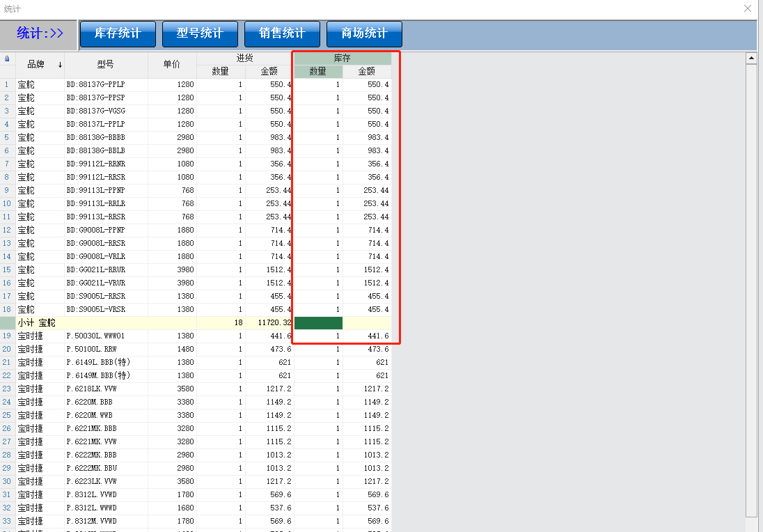The width and height of the screenshot is (763, 532).
Task: Click the 单价 column header
Action: tap(172, 65)
